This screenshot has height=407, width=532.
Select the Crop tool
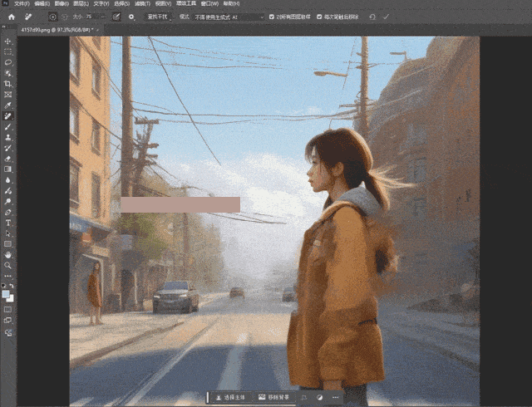(x=7, y=84)
